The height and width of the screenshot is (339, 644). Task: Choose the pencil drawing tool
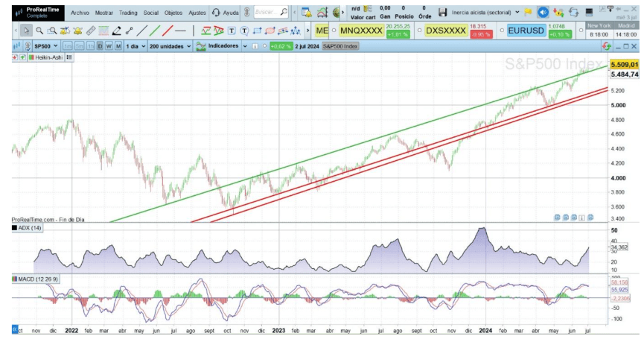click(x=117, y=31)
